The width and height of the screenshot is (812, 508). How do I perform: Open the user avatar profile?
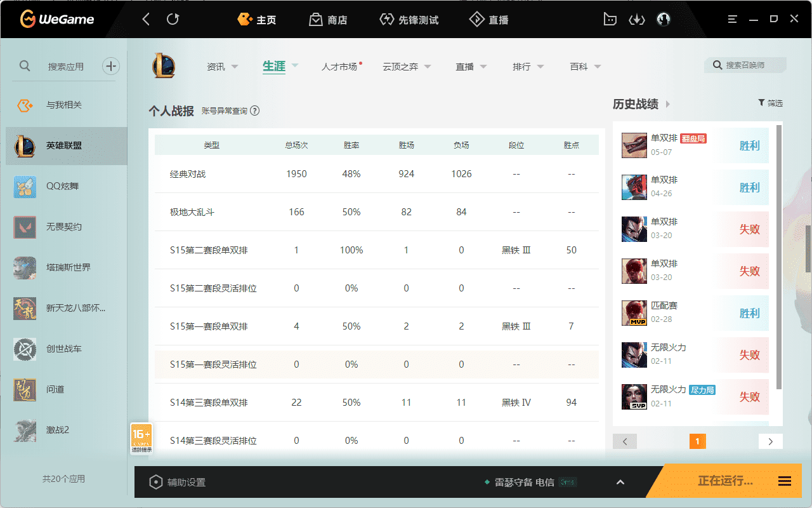tap(664, 20)
